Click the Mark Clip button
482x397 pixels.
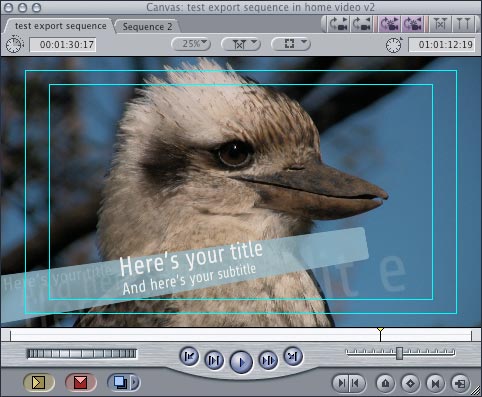pyautogui.click(x=435, y=383)
